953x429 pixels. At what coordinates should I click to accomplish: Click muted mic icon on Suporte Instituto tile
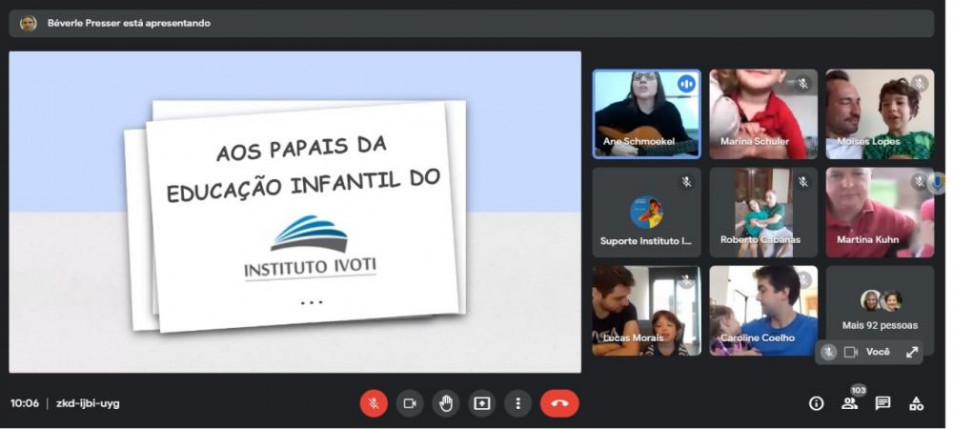(x=686, y=182)
